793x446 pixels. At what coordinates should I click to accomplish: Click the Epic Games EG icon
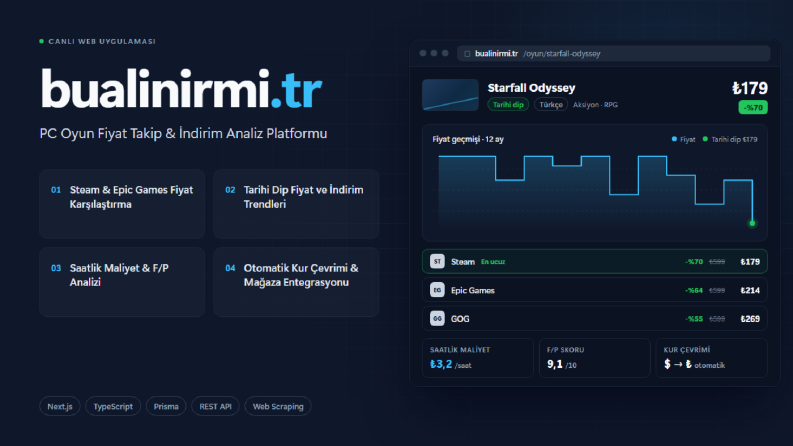[x=437, y=290]
